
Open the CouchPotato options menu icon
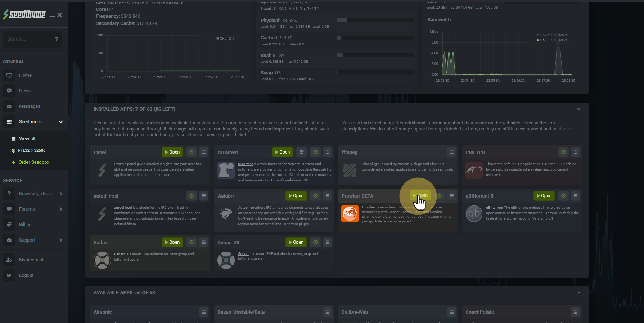coord(576,312)
